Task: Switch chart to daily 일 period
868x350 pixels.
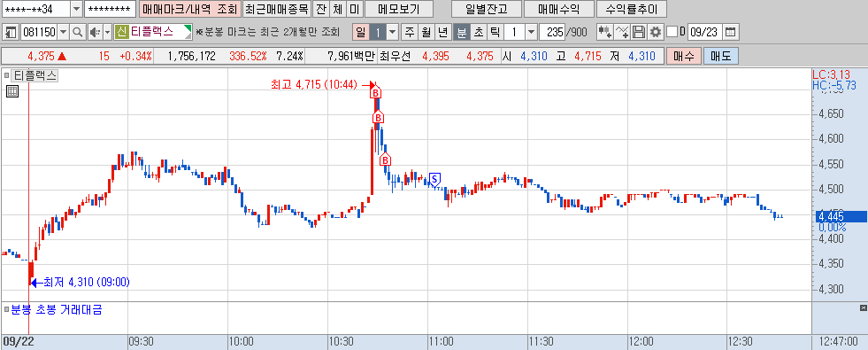Action: pos(361,32)
